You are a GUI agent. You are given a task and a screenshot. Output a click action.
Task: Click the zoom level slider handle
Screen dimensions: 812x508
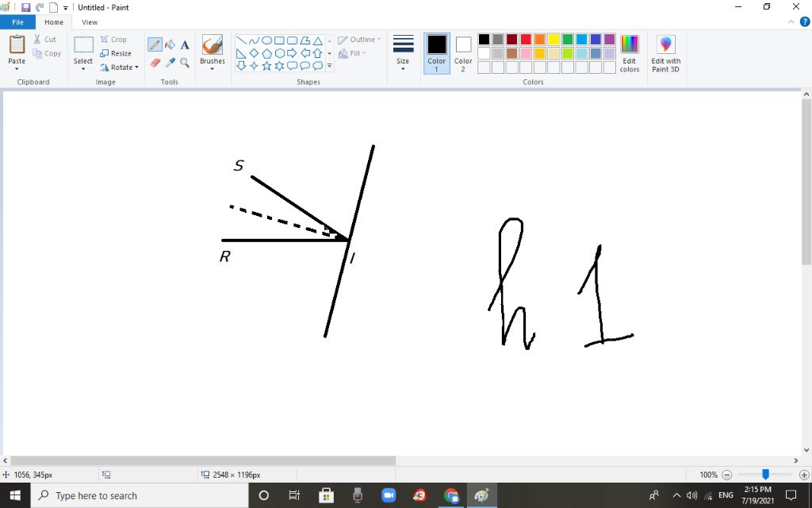(765, 474)
